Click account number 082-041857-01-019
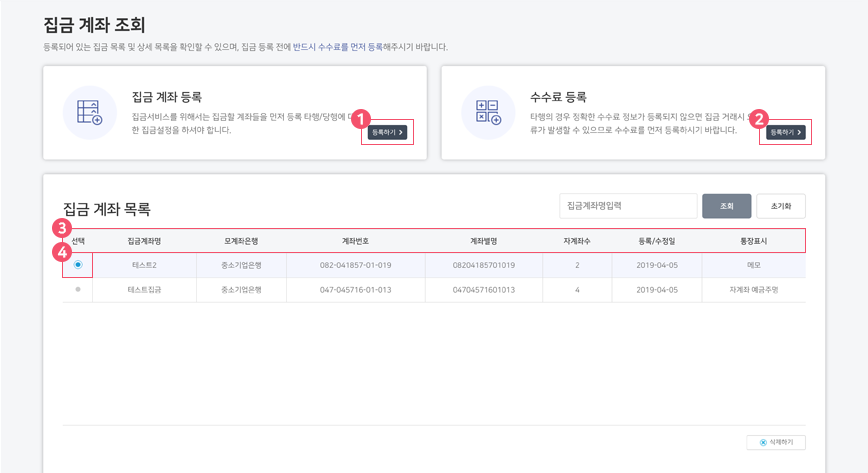Viewport: 868px width, 473px height. point(355,265)
